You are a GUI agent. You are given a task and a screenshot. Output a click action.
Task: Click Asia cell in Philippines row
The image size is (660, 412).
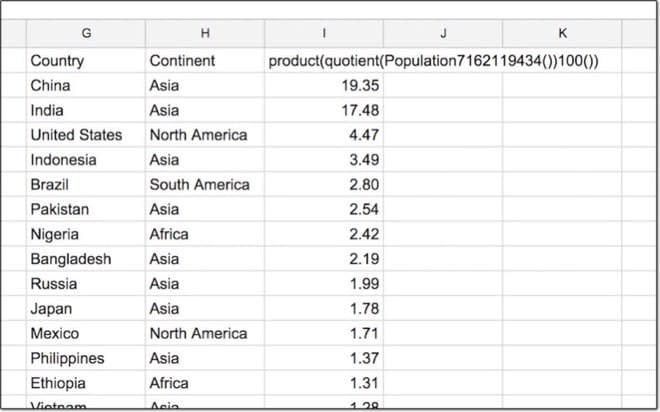tap(205, 359)
